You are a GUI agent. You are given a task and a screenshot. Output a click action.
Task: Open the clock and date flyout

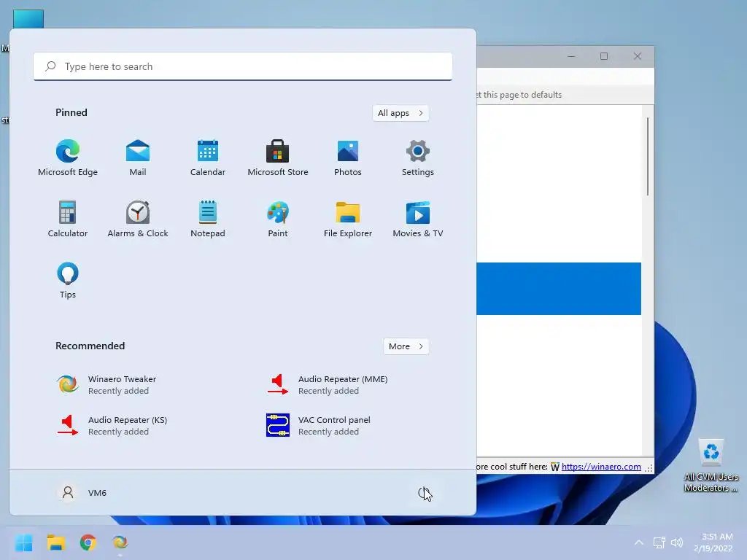tap(714, 542)
